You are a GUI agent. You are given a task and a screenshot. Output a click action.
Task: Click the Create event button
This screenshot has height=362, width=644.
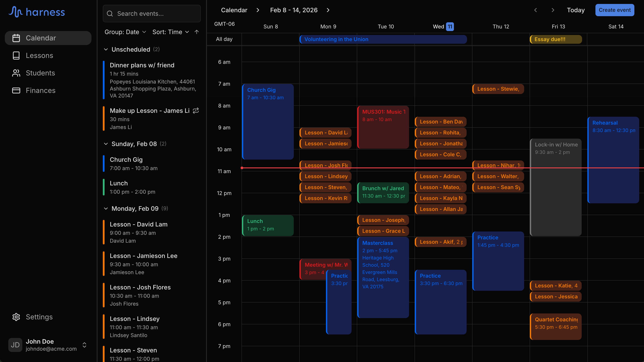click(x=614, y=10)
